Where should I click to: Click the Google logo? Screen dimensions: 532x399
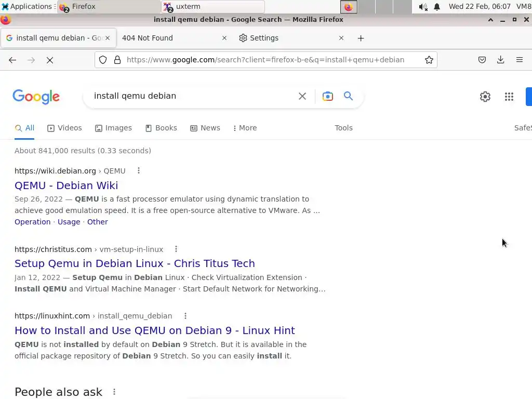[36, 97]
